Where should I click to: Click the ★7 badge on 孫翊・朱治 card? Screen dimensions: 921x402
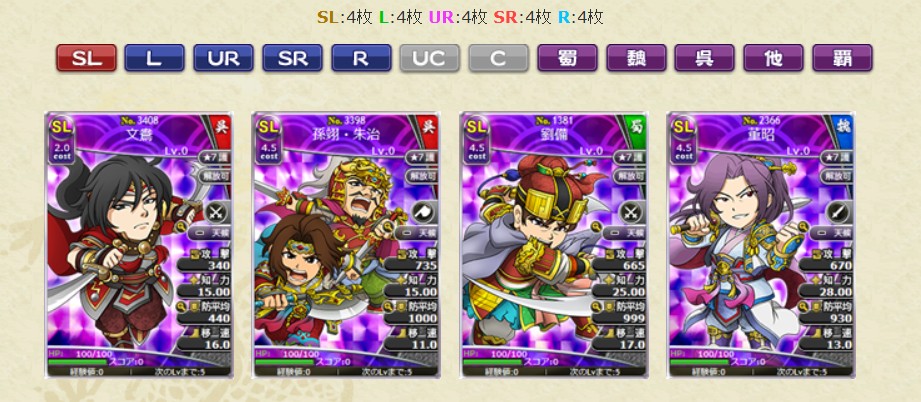(421, 158)
